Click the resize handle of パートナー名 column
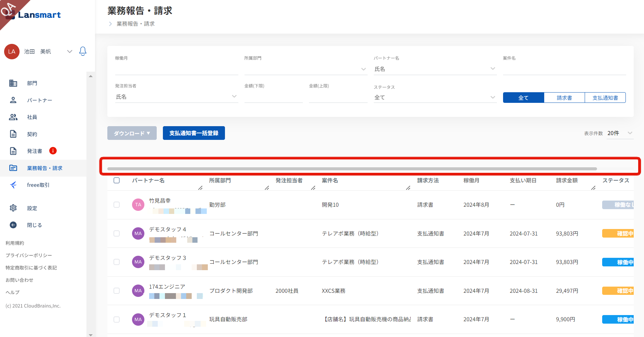The height and width of the screenshot is (337, 644). point(200,188)
